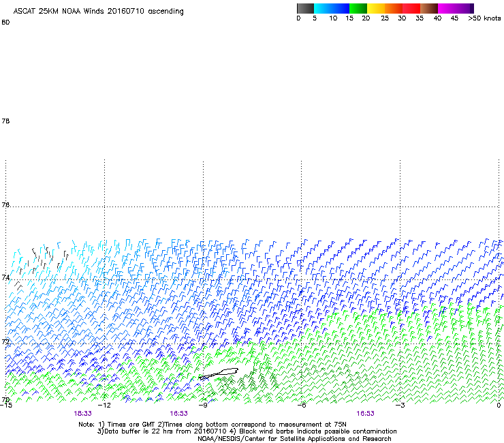Click the gray 0-5 knots colorbar segment
The width and height of the screenshot is (504, 443).
[x=305, y=8]
